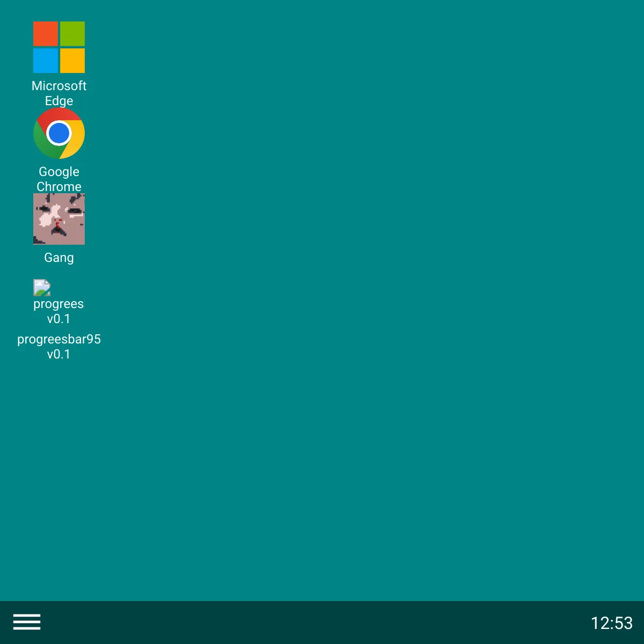Image resolution: width=644 pixels, height=644 pixels.
Task: Select the "progrees v0.1" shortcut label
Action: pos(58,311)
